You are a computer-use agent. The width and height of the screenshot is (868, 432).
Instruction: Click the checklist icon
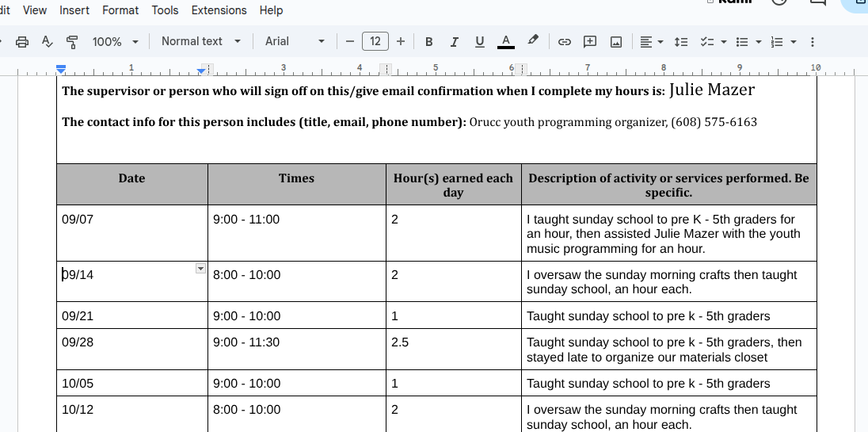[x=707, y=41]
